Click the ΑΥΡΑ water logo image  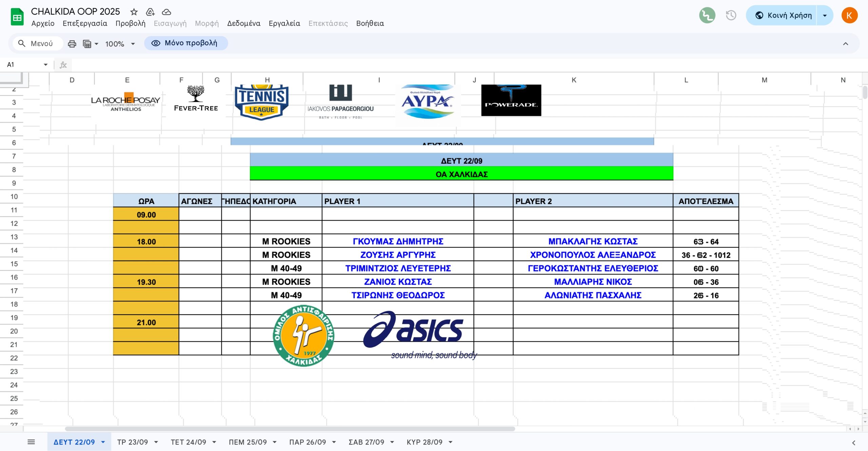pyautogui.click(x=428, y=102)
